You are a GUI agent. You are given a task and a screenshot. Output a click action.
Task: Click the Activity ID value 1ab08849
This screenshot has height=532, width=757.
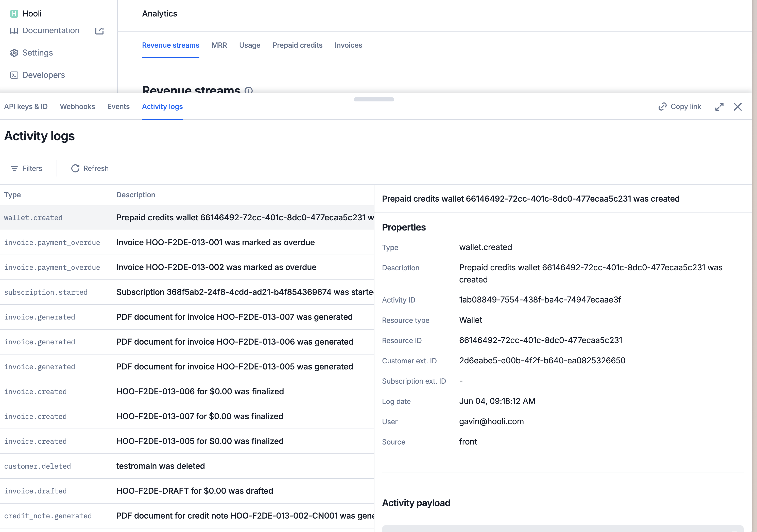[540, 300]
